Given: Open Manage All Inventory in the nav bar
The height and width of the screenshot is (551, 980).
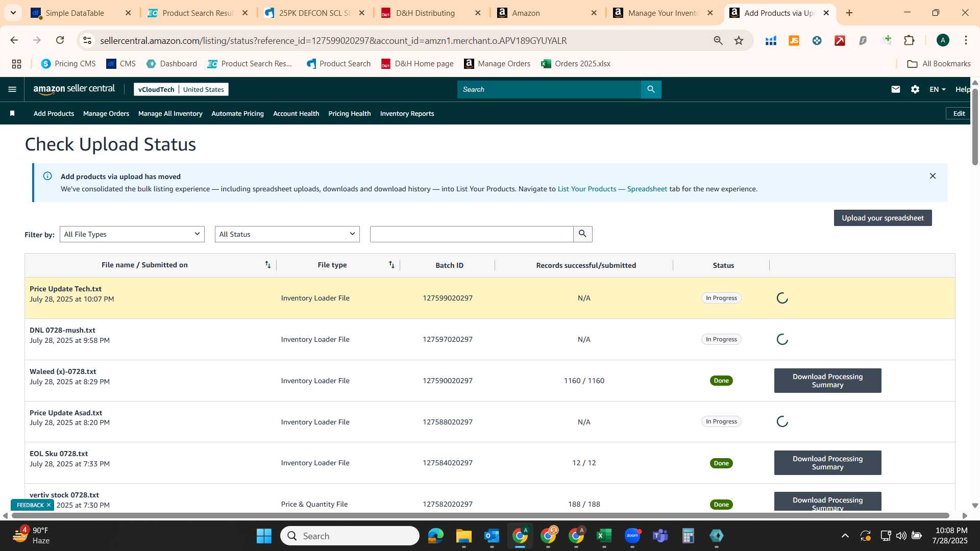Looking at the screenshot, I should tap(170, 113).
